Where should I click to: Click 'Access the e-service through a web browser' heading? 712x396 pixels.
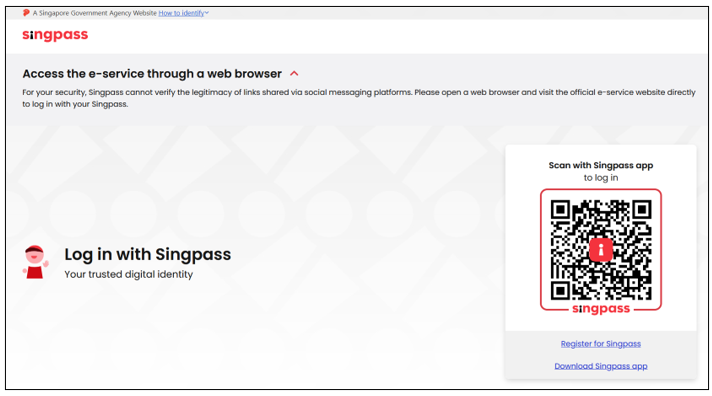(152, 74)
